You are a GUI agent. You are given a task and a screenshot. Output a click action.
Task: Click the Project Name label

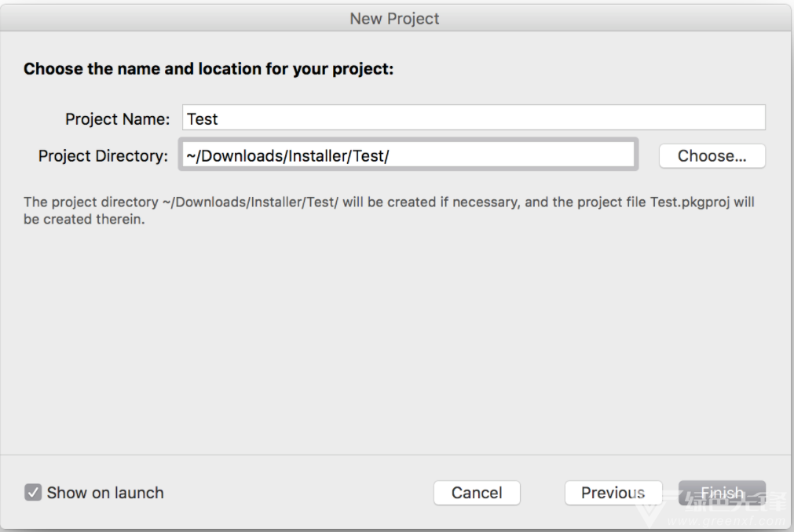pos(118,119)
